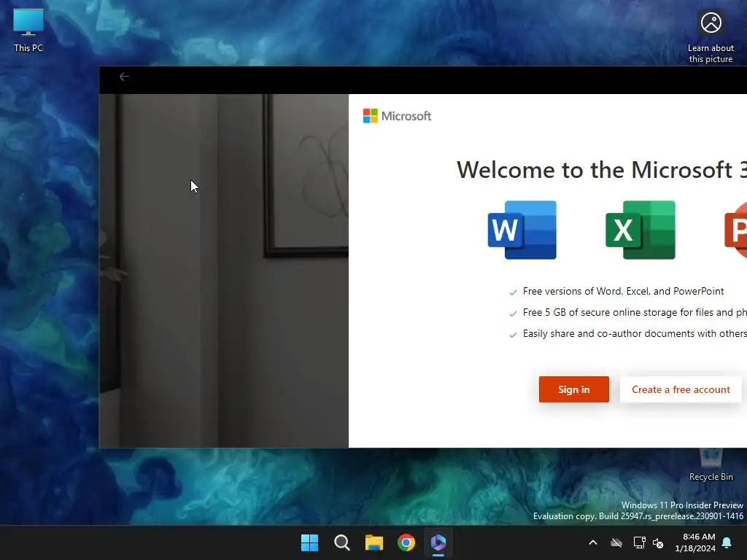Open the Windows Start menu
Screen dimensions: 747x560
point(309,542)
